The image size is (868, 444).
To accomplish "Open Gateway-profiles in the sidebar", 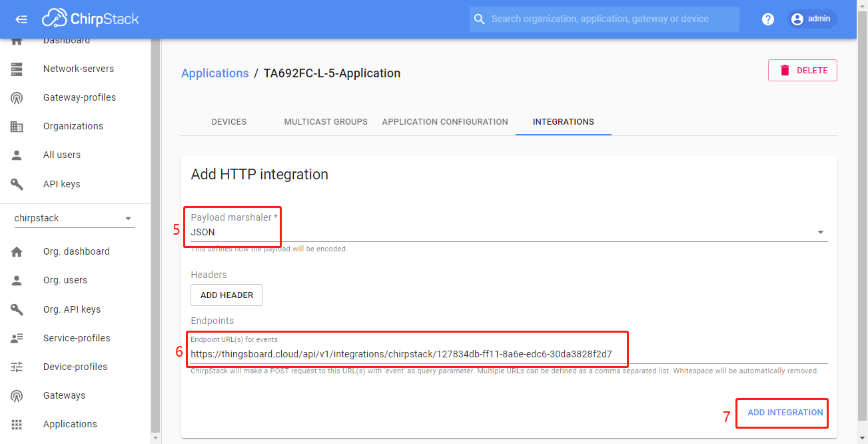I will click(79, 97).
